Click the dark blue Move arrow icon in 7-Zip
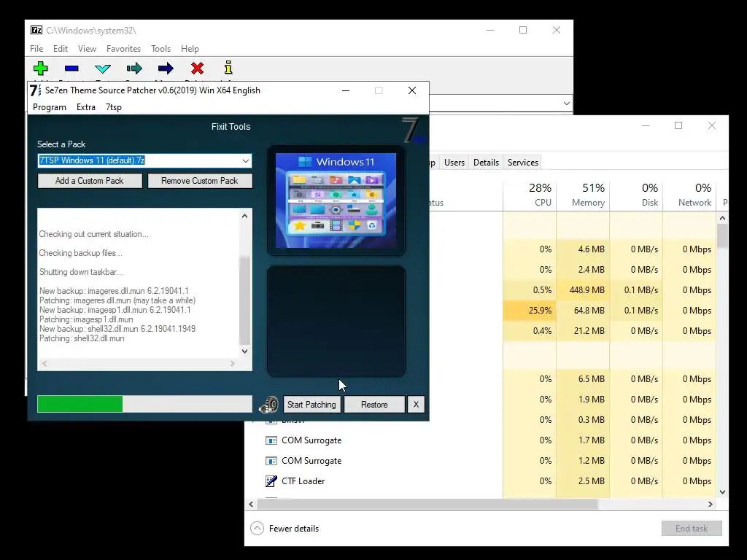747x560 pixels. tap(166, 69)
